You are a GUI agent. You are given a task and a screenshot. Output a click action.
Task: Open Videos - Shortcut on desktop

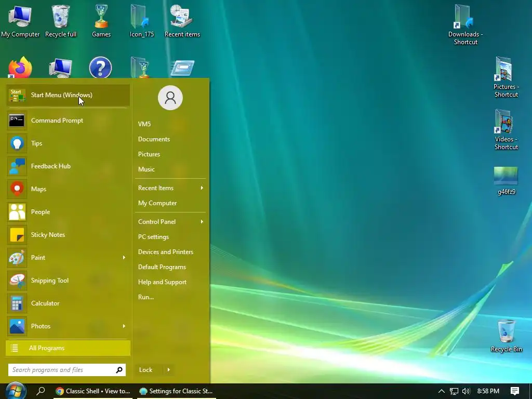[506, 130]
